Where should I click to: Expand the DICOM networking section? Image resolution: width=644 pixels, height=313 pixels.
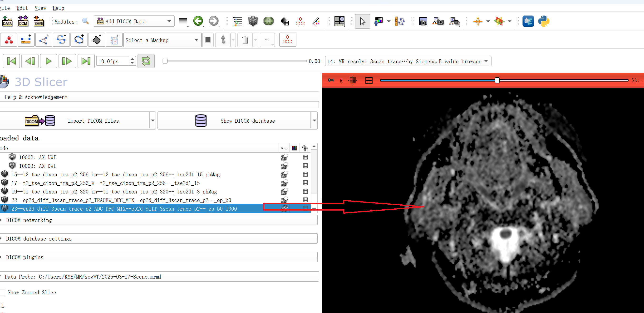point(29,220)
